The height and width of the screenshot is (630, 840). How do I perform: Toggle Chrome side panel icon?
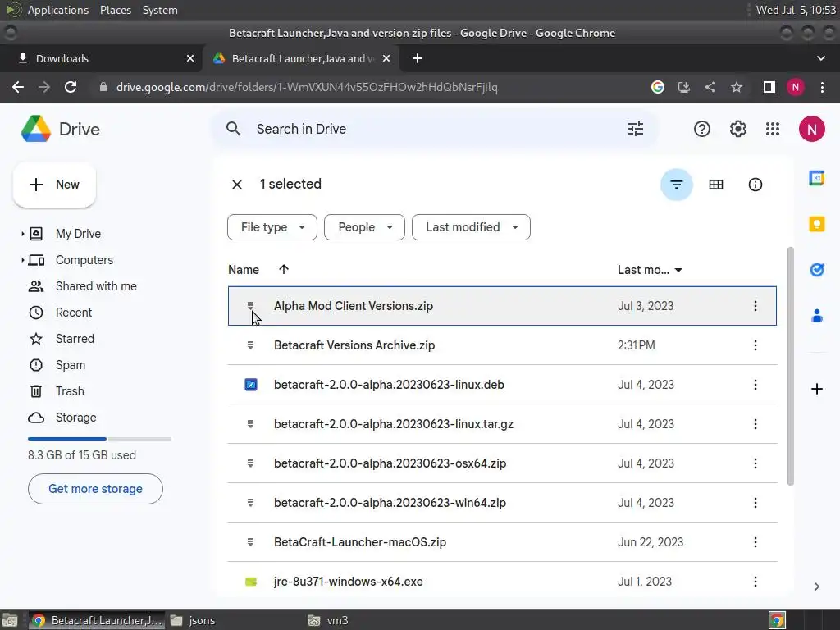coord(769,87)
